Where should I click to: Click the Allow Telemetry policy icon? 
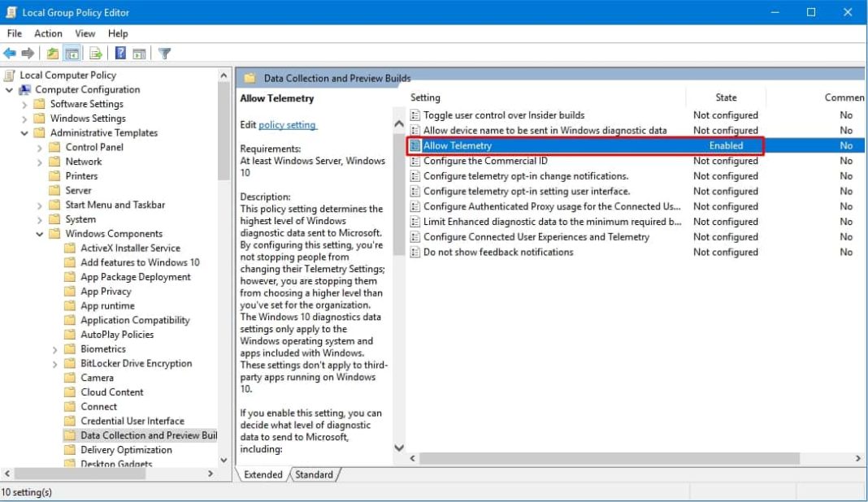(415, 145)
